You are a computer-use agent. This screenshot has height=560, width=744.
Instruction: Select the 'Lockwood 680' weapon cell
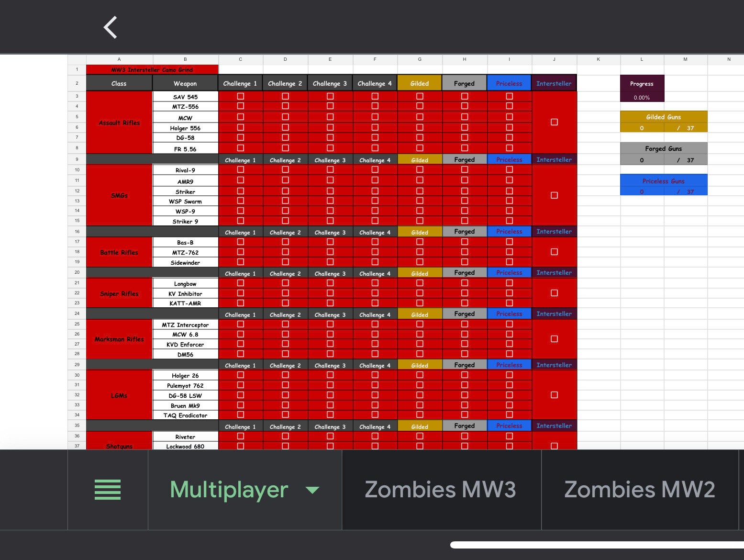coord(185,446)
